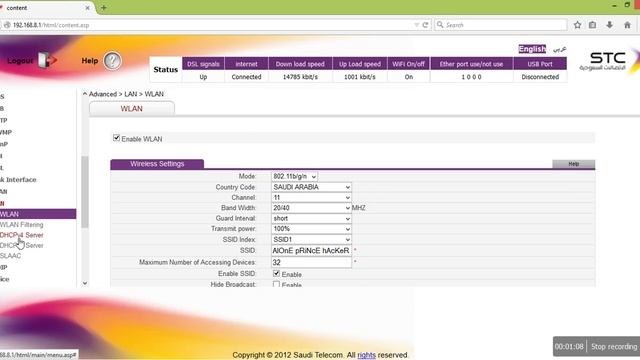This screenshot has width=640, height=360.
Task: Open the Band Width dropdown
Action: point(311,208)
